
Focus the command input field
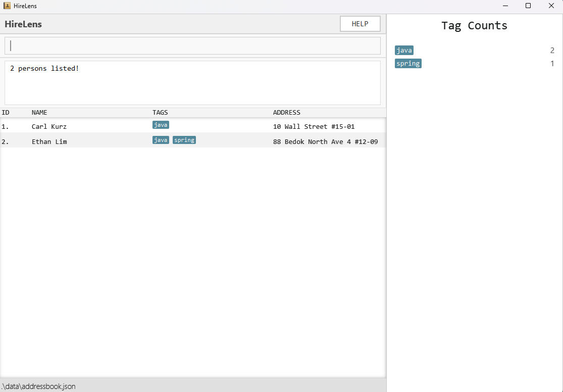pyautogui.click(x=192, y=45)
